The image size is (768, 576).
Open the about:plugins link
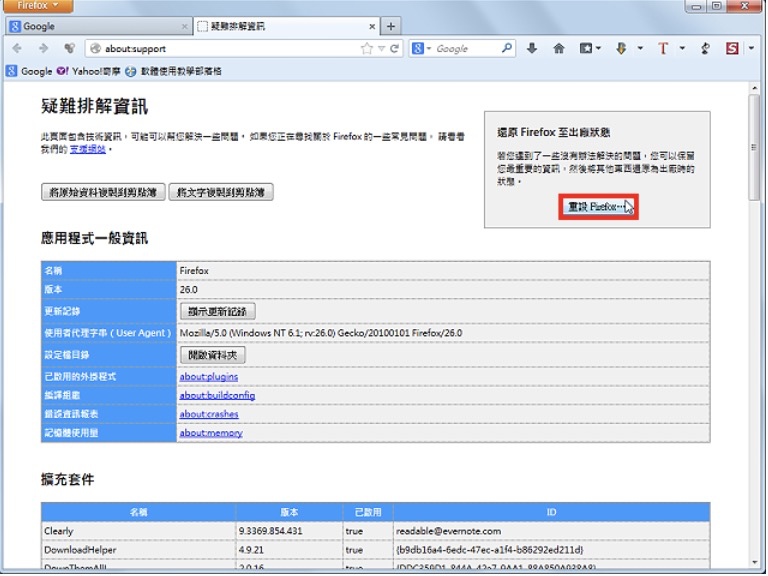click(209, 377)
